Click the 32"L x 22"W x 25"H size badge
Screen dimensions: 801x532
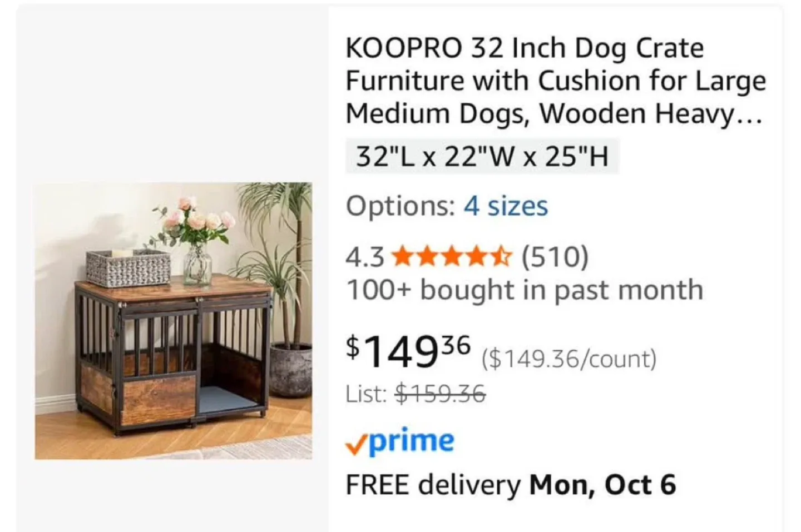click(482, 156)
